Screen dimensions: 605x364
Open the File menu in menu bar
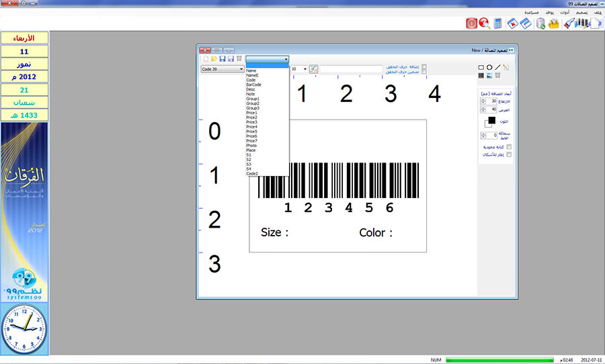(598, 12)
